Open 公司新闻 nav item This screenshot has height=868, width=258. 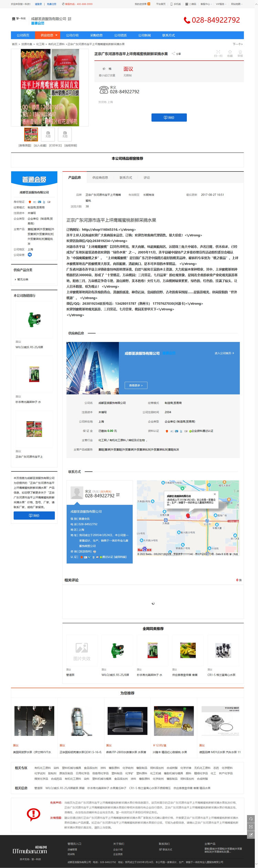[144, 35]
